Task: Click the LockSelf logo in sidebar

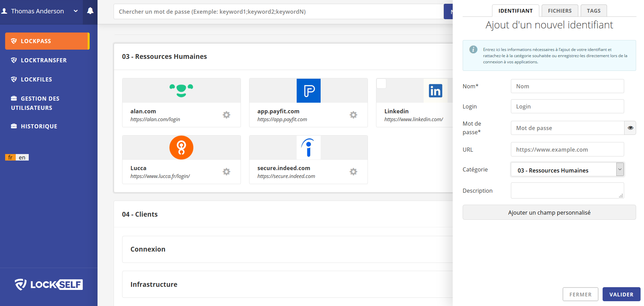Action: tap(49, 284)
